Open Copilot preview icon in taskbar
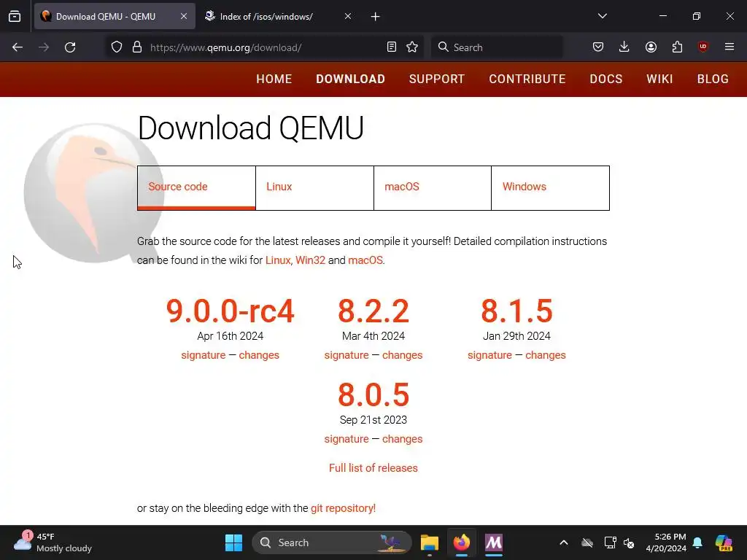The image size is (747, 560). (x=724, y=542)
